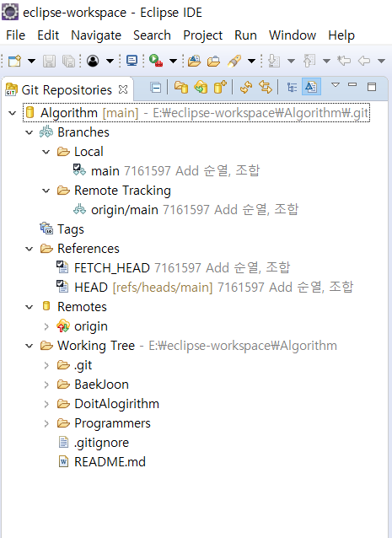Click the Previous Annotation toolbar icon
Image resolution: width=392 pixels, height=538 pixels.
[x=309, y=61]
